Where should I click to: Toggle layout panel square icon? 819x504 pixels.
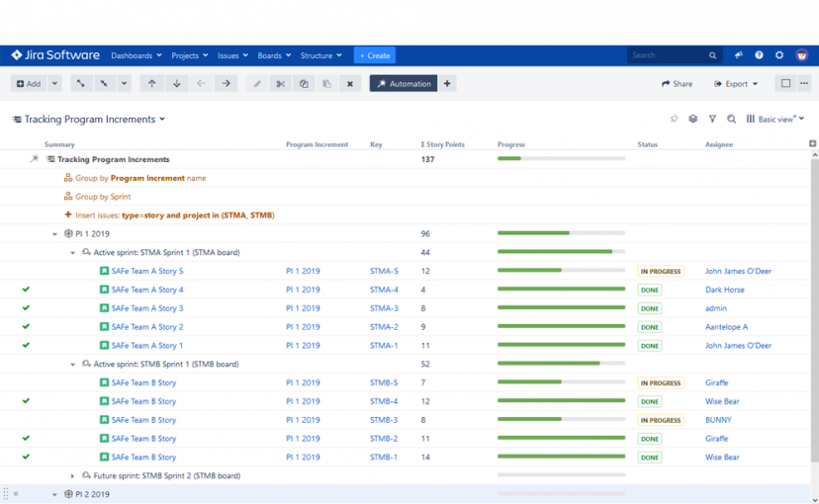tap(785, 83)
